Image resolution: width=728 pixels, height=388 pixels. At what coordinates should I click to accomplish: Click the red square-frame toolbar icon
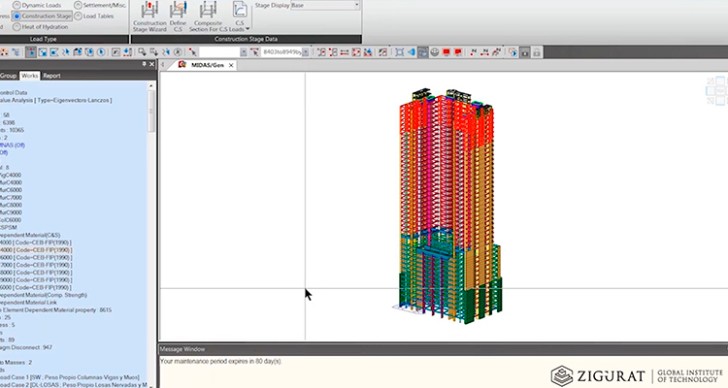[x=356, y=52]
